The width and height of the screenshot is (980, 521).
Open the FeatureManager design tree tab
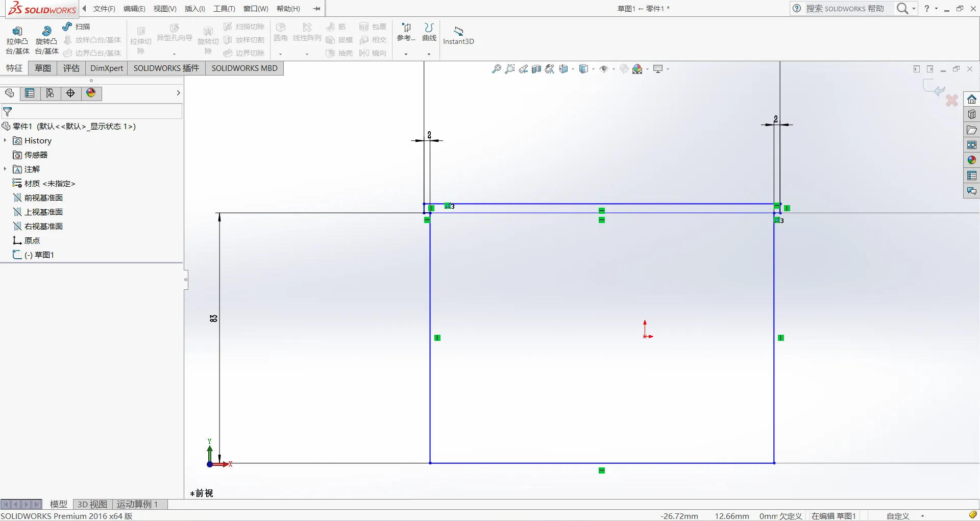tap(9, 93)
